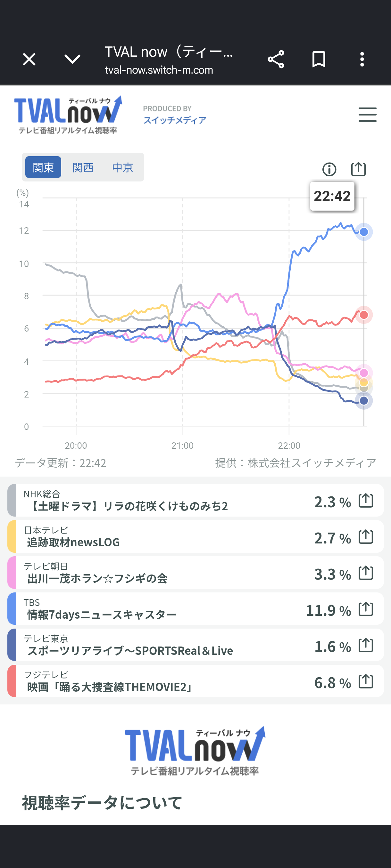The width and height of the screenshot is (391, 868).
Task: Select the 関東 region tab
Action: (x=43, y=167)
